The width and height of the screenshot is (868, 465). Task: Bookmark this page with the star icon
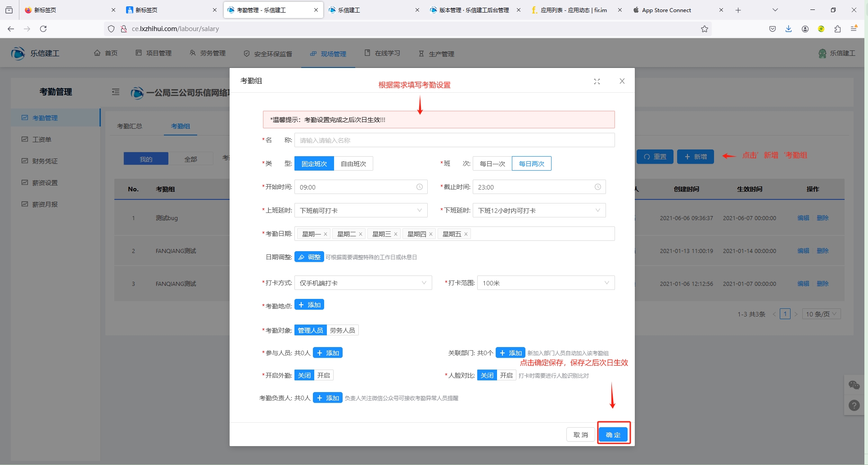click(704, 29)
